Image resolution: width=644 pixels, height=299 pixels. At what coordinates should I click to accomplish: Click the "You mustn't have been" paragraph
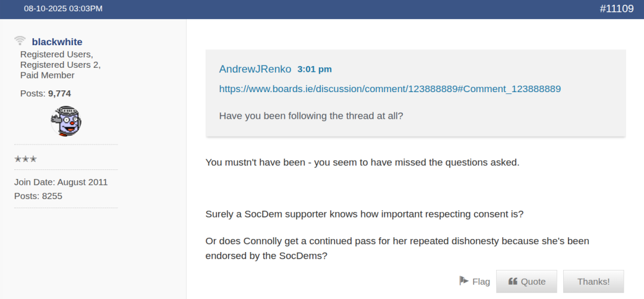(x=362, y=162)
